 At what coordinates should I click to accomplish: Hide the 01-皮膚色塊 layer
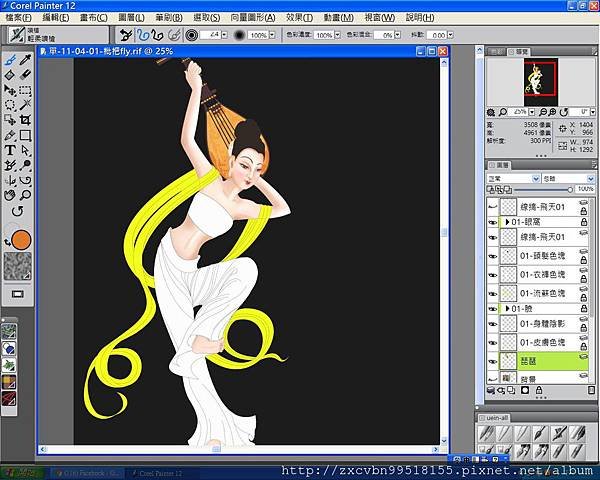pos(493,343)
